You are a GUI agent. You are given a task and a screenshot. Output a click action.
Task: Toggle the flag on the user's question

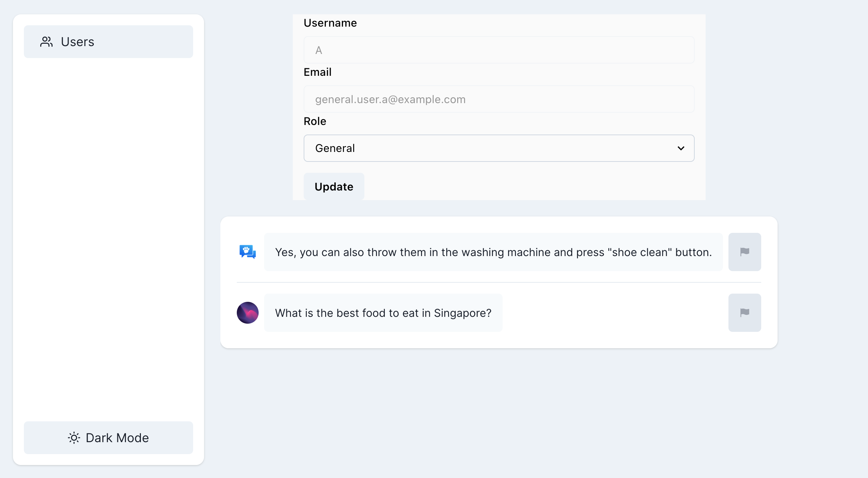[x=744, y=312]
